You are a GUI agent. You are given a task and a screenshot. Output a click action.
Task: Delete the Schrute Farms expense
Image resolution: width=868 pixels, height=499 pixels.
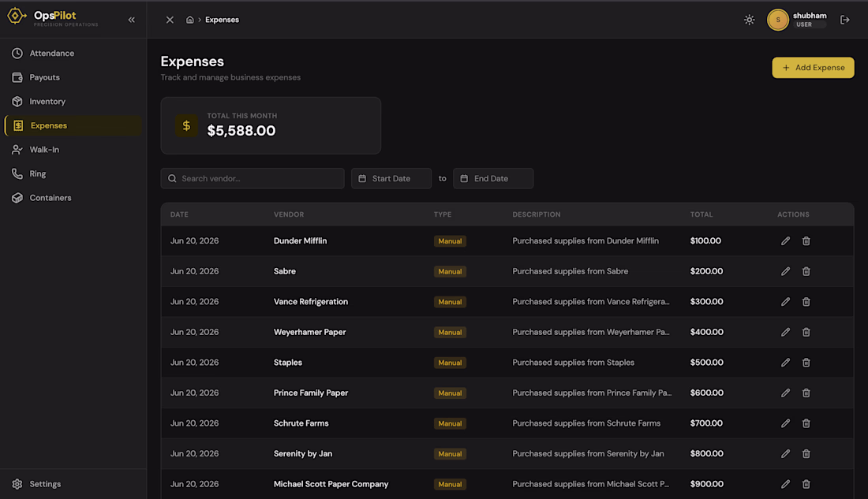point(806,423)
